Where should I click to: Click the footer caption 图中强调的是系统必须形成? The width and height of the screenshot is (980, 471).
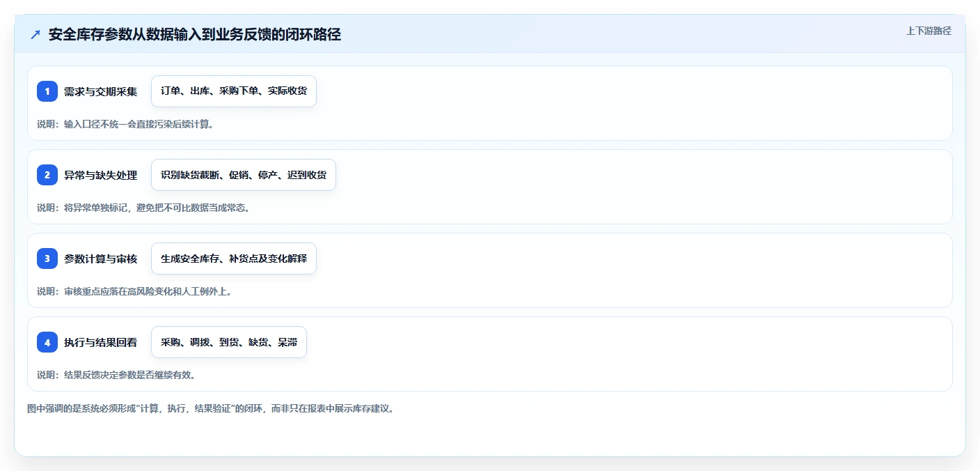(212, 409)
